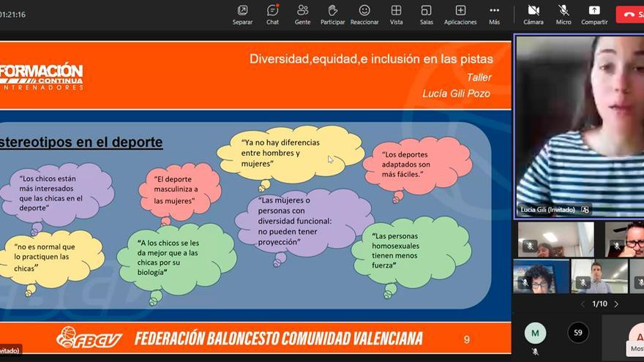Screen dimensions: 644x362
Task: Click the Formación Continua logo
Action: [x=41, y=78]
